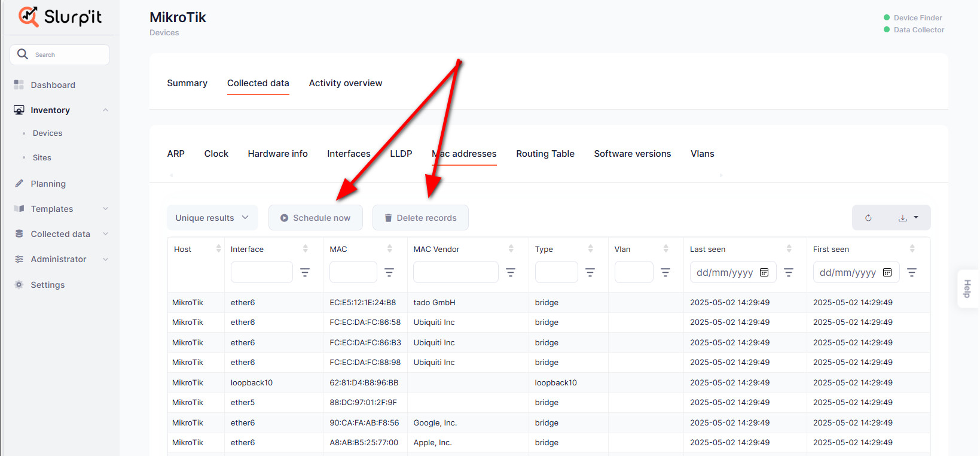Open filter options for MAC Vendor
The height and width of the screenshot is (456, 980).
click(x=511, y=272)
